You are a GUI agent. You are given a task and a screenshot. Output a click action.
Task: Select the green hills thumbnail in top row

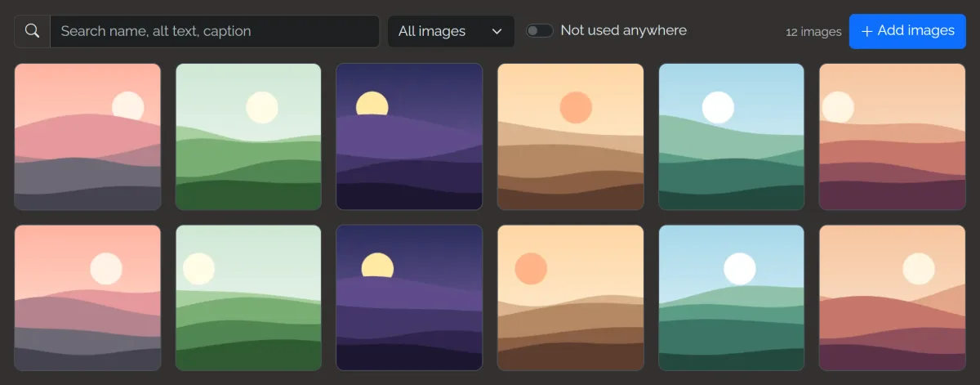tap(248, 137)
